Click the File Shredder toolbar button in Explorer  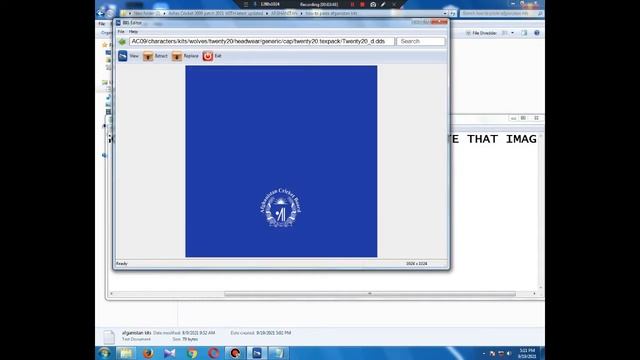point(481,33)
